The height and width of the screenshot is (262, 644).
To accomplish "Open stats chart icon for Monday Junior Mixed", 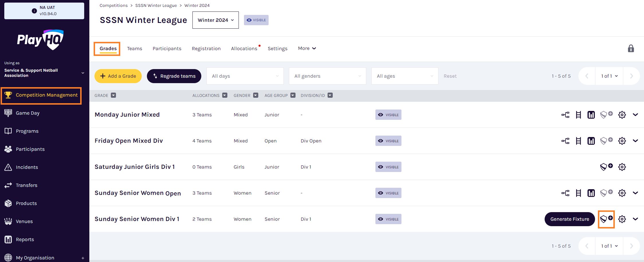I will pos(591,115).
